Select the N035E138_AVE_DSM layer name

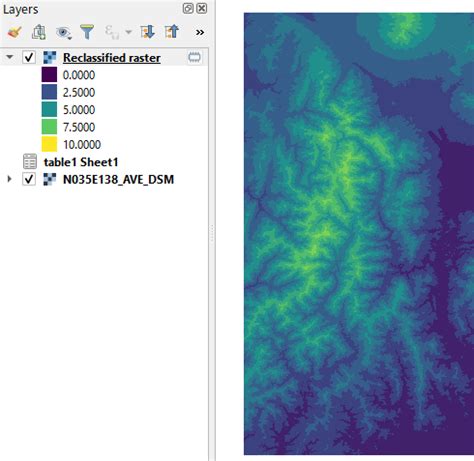coord(118,179)
